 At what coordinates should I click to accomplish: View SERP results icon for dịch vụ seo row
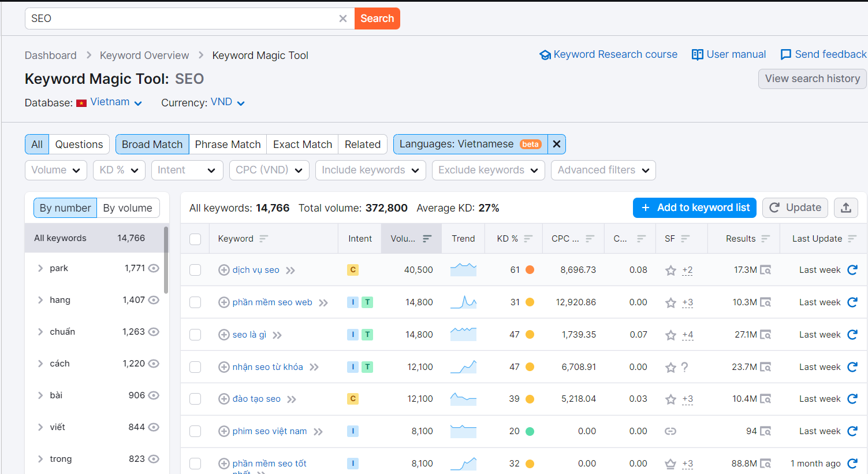[766, 269]
